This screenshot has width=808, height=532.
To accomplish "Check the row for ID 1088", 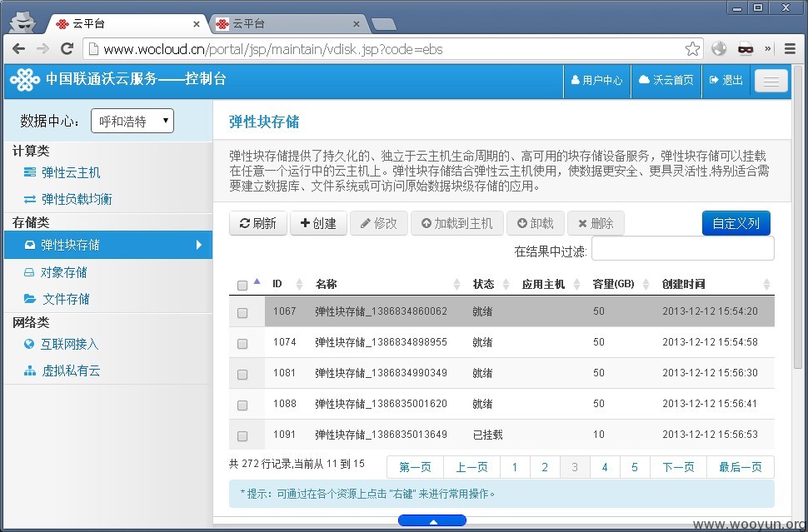I will [x=242, y=405].
